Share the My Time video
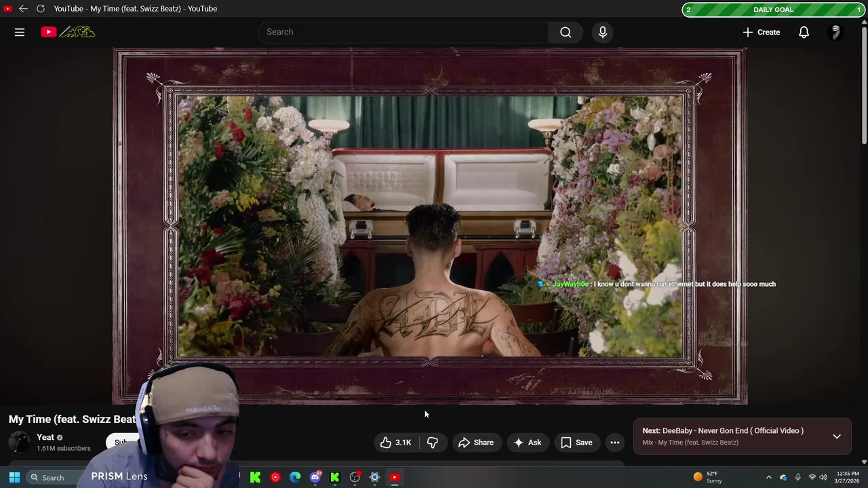The height and width of the screenshot is (488, 868). click(476, 443)
